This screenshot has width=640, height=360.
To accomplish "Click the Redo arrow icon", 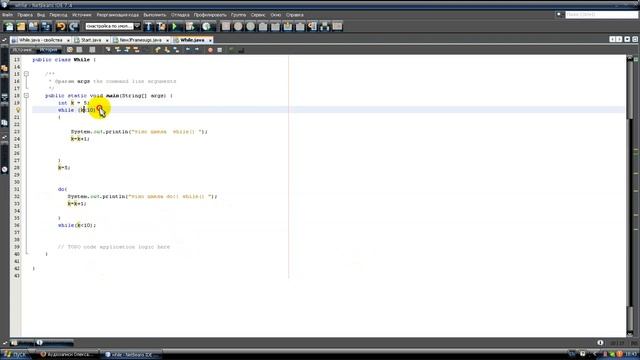I will pyautogui.click(x=73, y=27).
